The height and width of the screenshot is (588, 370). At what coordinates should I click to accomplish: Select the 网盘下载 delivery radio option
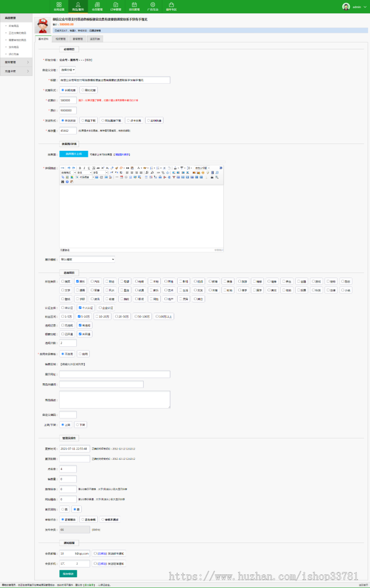click(83, 120)
